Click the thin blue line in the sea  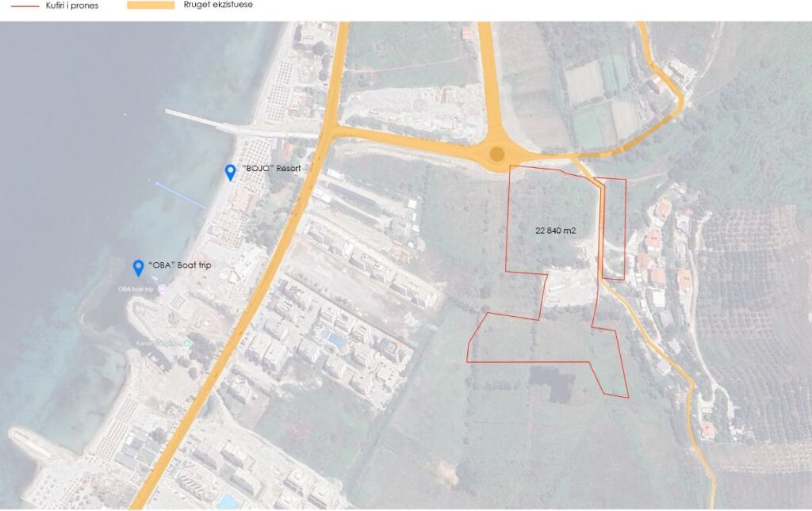point(181,196)
